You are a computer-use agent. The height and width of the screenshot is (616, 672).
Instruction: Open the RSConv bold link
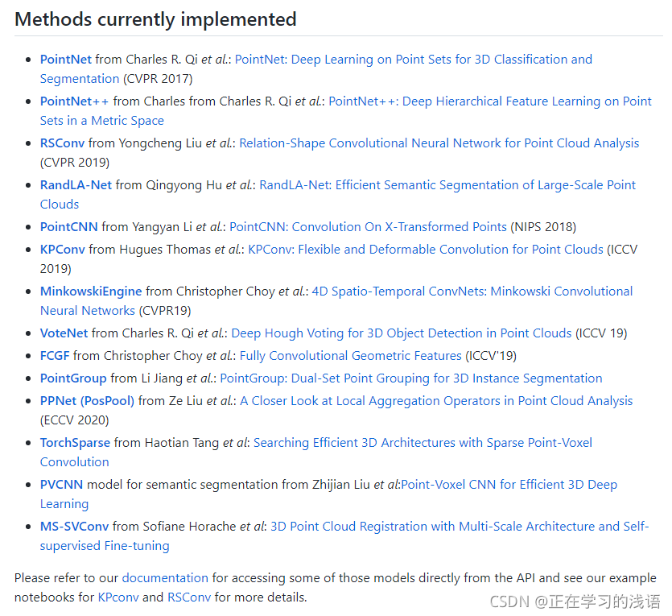62,143
